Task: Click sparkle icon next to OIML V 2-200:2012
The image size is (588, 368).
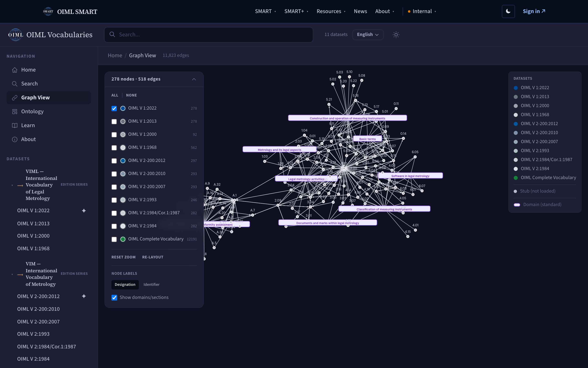Action: click(84, 296)
